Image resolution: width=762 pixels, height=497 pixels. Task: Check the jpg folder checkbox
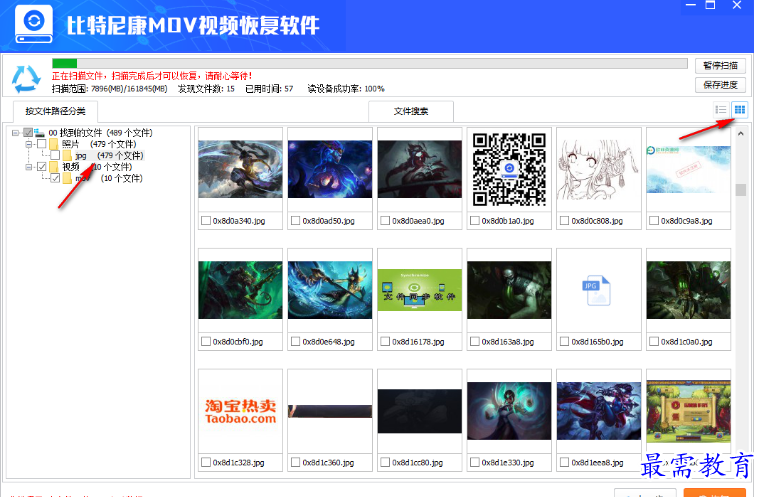coord(55,155)
